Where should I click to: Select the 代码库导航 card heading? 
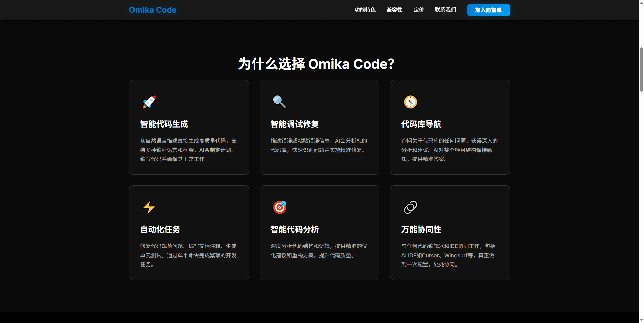coord(421,124)
